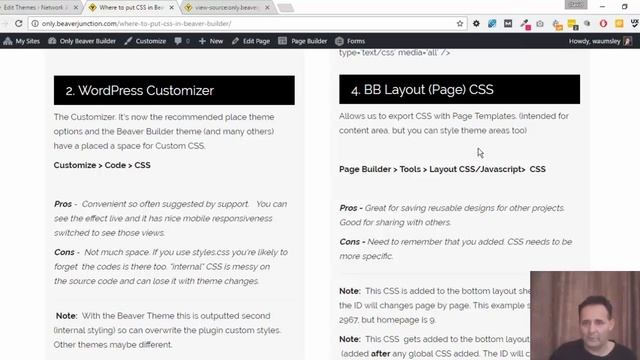Image resolution: width=640 pixels, height=360 pixels.
Task: Click the user avatar in admin bar
Action: (628, 41)
